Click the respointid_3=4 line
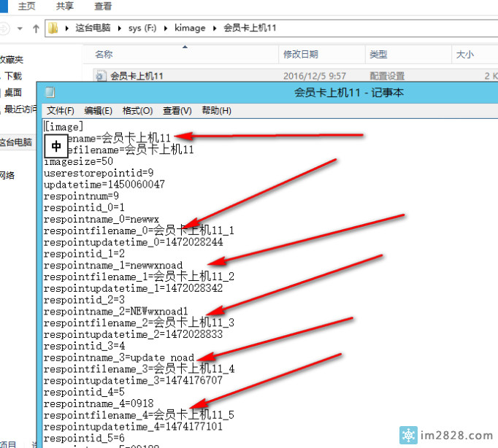 [84, 346]
